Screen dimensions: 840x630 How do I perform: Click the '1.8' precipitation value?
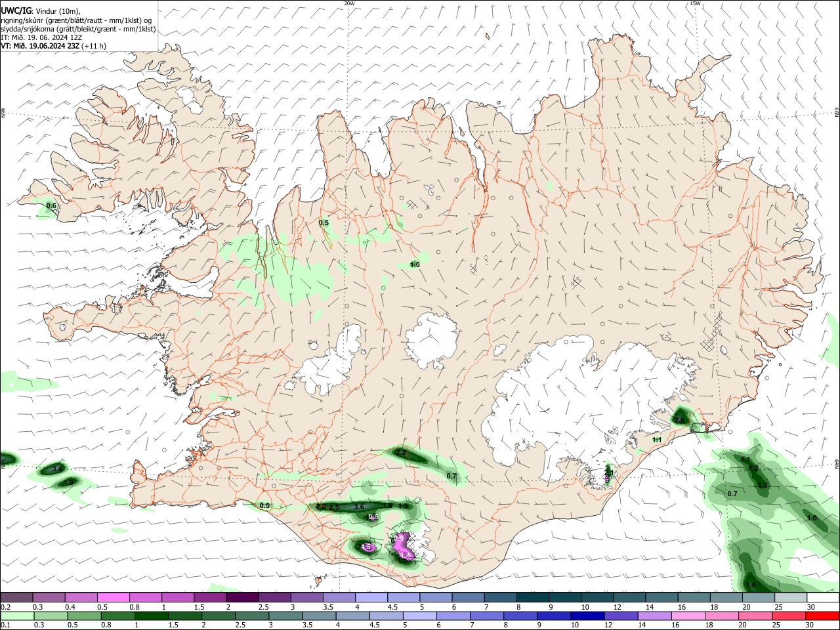click(x=387, y=505)
